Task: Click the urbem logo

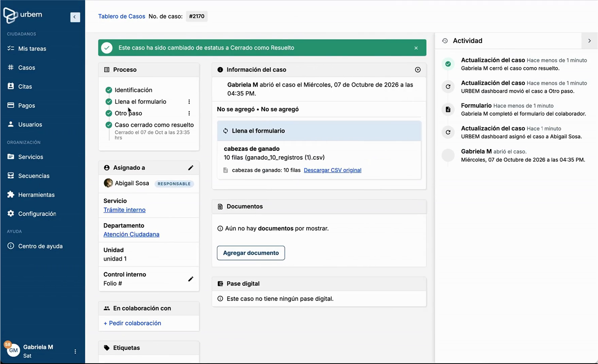Action: point(23,15)
